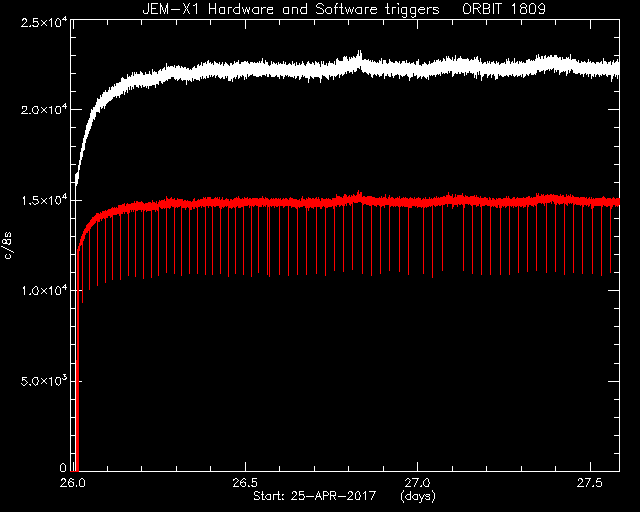The height and width of the screenshot is (512, 640).
Task: Click the 0 label at y-axis origin
Action: 63,467
